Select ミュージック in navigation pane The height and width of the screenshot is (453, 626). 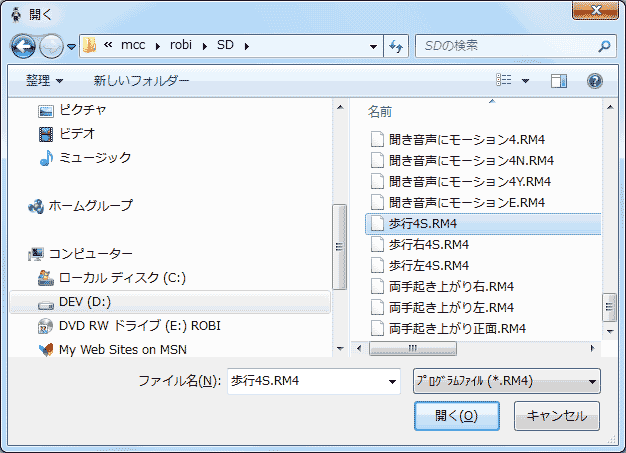(95, 158)
